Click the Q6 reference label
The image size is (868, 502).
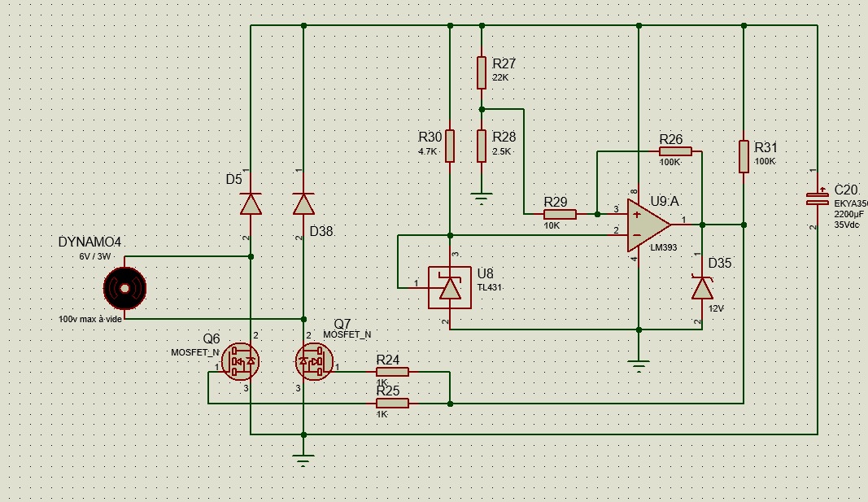(212, 338)
